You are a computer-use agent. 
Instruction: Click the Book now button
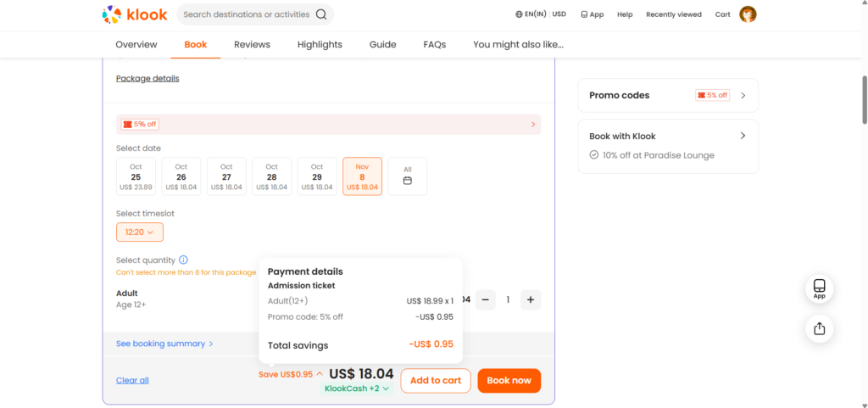(509, 380)
